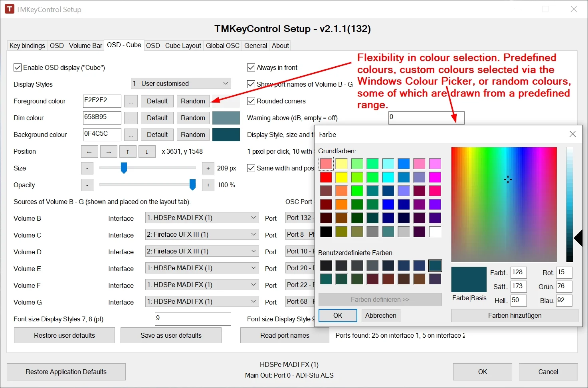Move Cube position left with arrow button
Viewport: 588px width, 388px height.
point(89,152)
